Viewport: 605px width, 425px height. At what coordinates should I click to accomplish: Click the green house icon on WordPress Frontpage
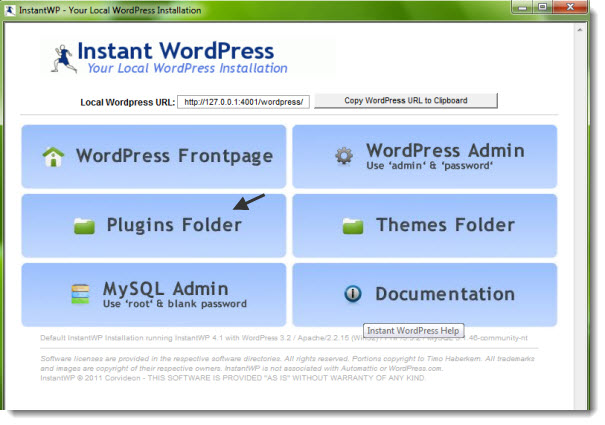coord(53,157)
